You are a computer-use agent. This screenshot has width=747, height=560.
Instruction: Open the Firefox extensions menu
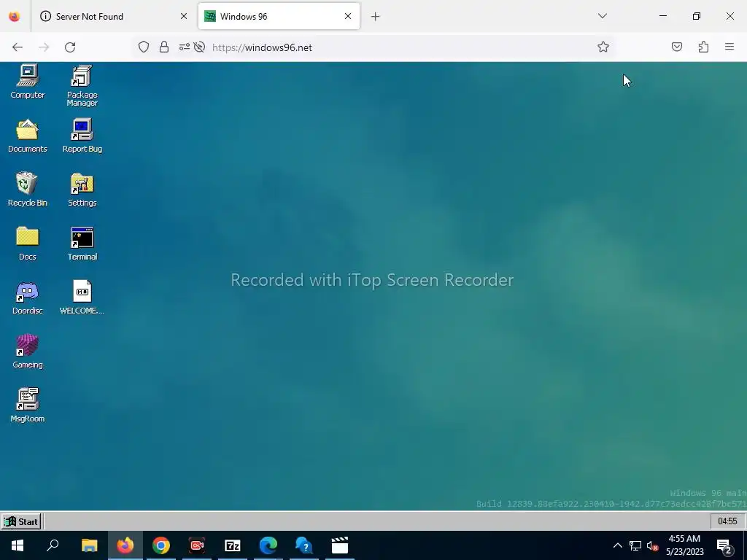[x=703, y=47]
